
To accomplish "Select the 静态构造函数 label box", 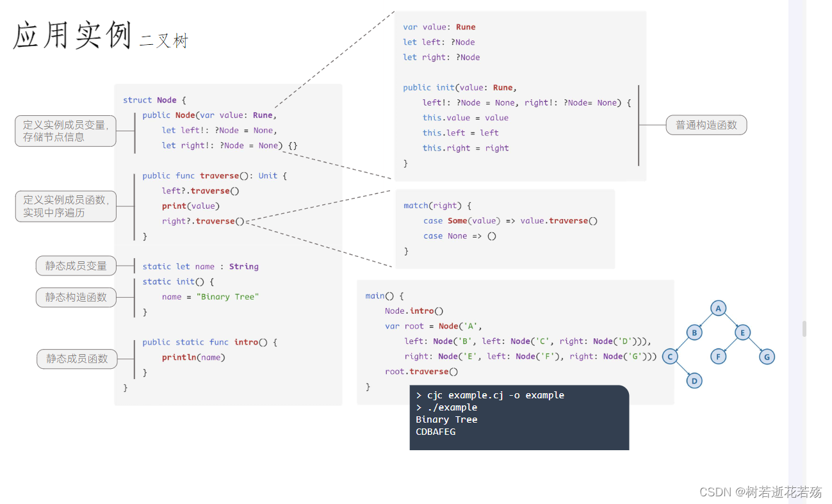I will coord(76,297).
